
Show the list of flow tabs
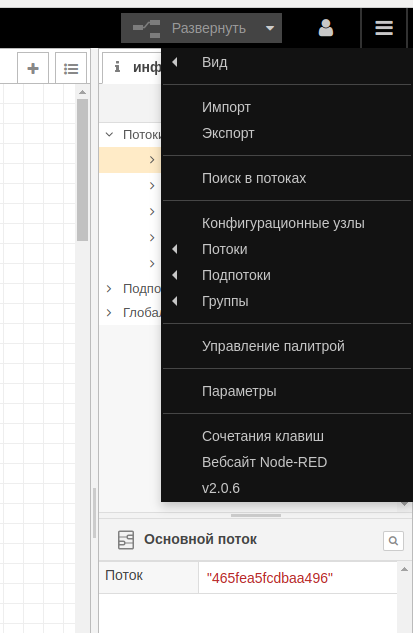click(x=71, y=68)
